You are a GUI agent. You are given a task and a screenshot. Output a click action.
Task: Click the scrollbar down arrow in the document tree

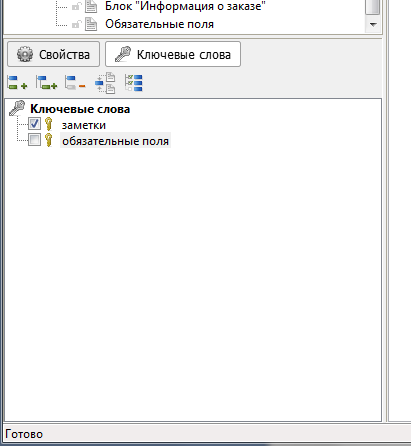pos(373,24)
